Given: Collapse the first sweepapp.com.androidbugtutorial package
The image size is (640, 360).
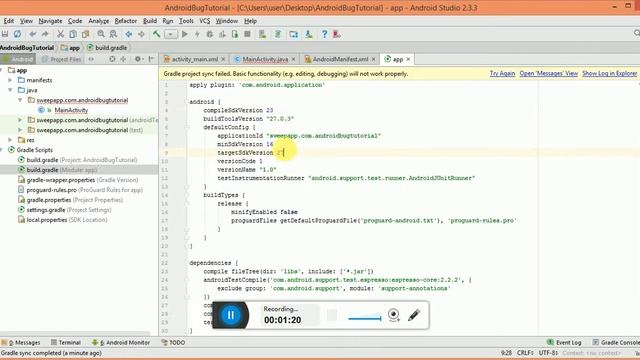Looking at the screenshot, I should [x=20, y=100].
